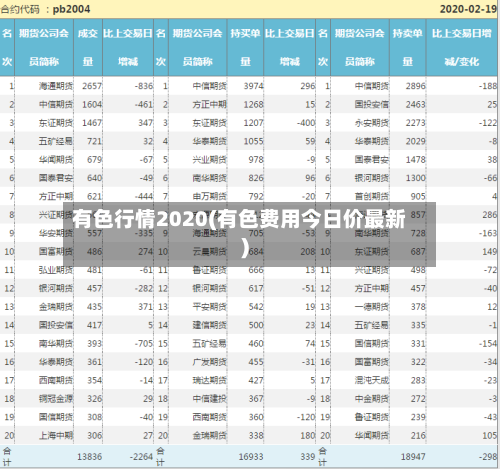The width and height of the screenshot is (500, 469).
Task: Click the 持卖单量 column header
Action: (408, 47)
